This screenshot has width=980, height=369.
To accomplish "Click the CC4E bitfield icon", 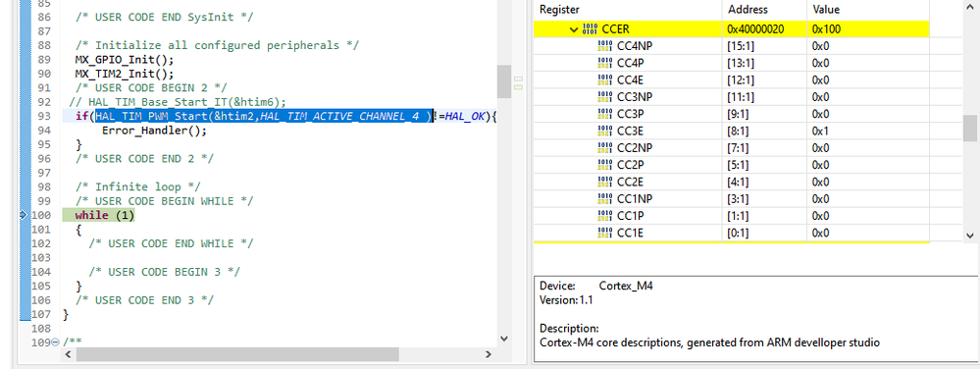I will coord(605,79).
